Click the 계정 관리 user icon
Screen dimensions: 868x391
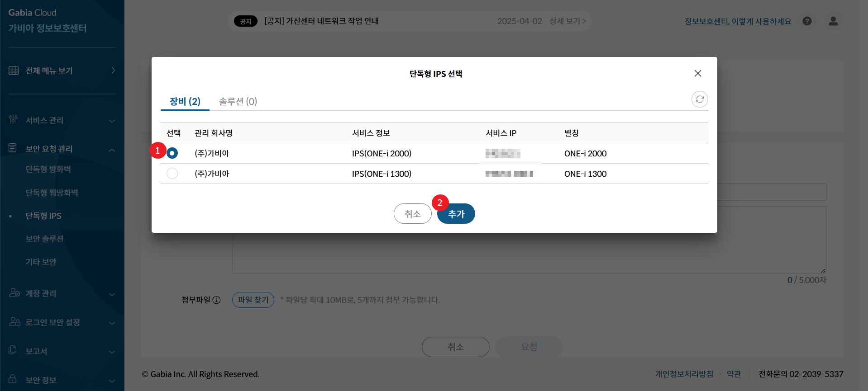(14, 292)
